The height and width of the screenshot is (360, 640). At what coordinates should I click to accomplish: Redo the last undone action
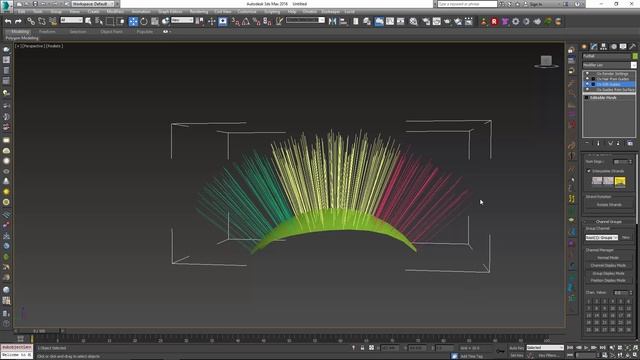[x=18, y=21]
